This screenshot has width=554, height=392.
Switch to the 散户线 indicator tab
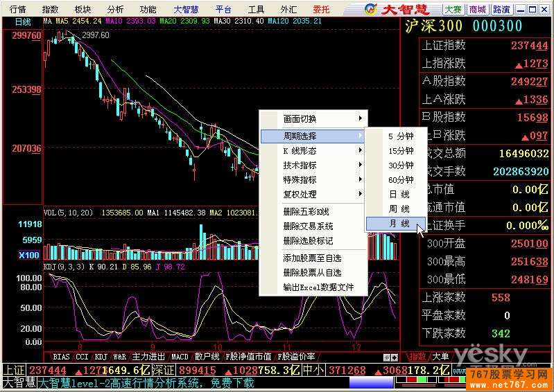(x=207, y=357)
